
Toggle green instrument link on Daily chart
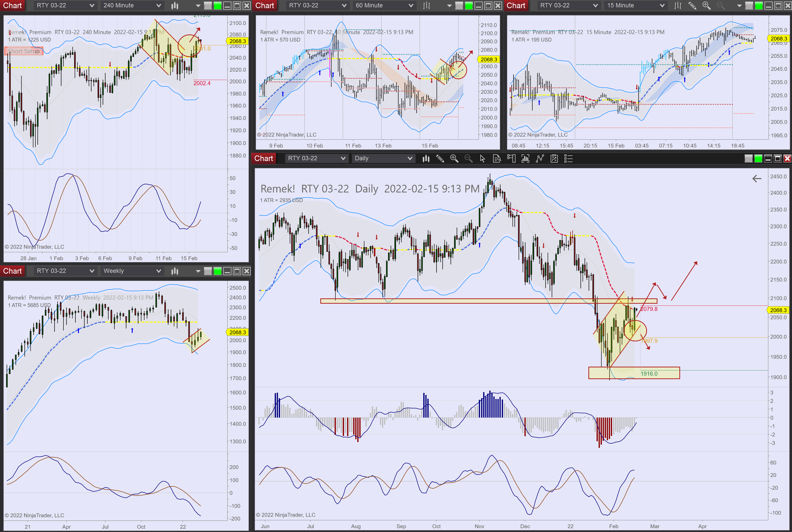click(758, 158)
